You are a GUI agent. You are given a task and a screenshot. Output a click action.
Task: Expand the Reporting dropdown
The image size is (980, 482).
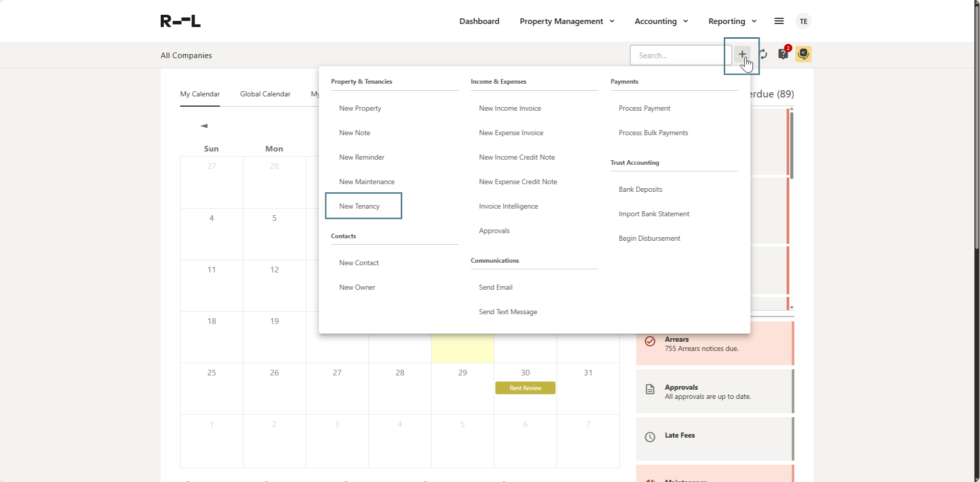pyautogui.click(x=732, y=21)
